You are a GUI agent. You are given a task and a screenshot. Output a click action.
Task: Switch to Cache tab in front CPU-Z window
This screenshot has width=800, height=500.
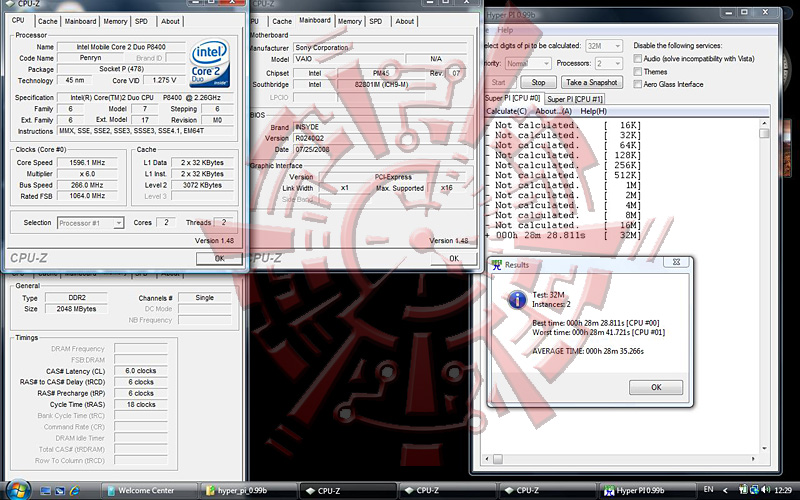[x=47, y=21]
